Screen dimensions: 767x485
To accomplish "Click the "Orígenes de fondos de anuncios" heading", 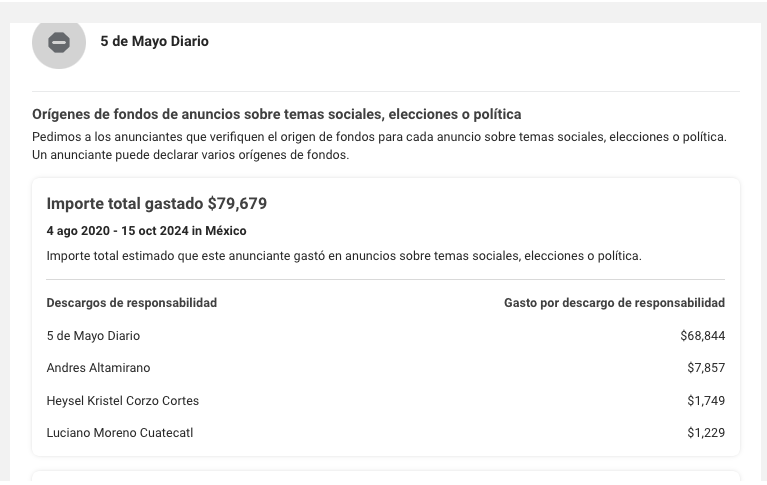I will (276, 115).
